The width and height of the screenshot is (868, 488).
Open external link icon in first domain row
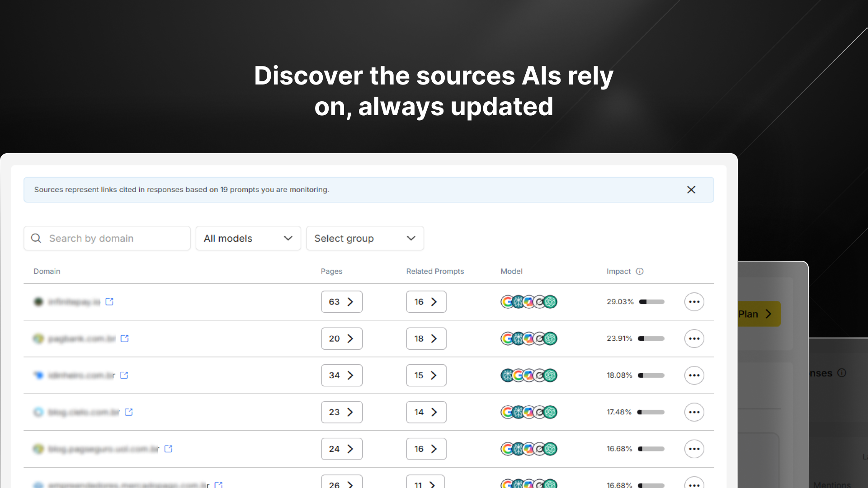click(109, 301)
